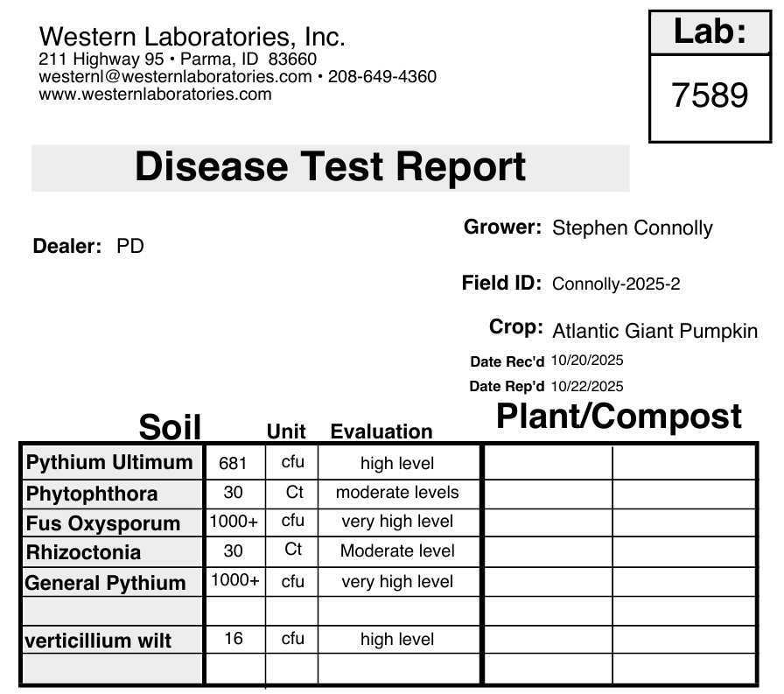
Task: Open the www.westernlaboratories.com website link
Action: (155, 94)
